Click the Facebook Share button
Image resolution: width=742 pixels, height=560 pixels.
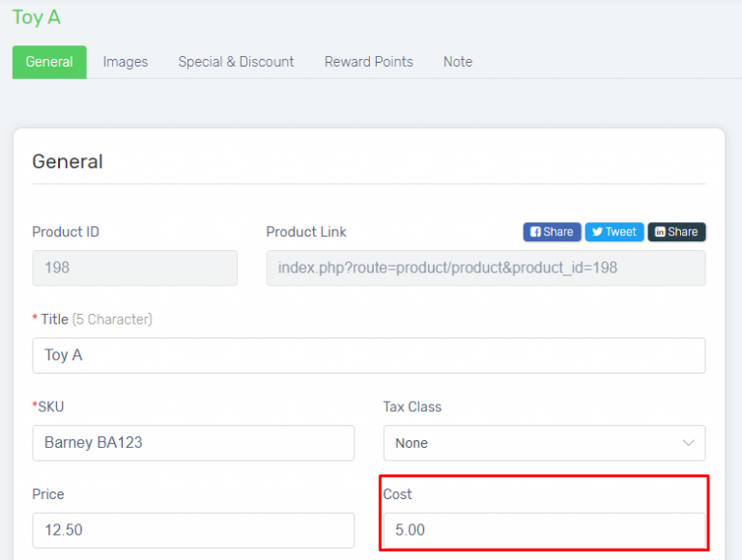pos(552,232)
